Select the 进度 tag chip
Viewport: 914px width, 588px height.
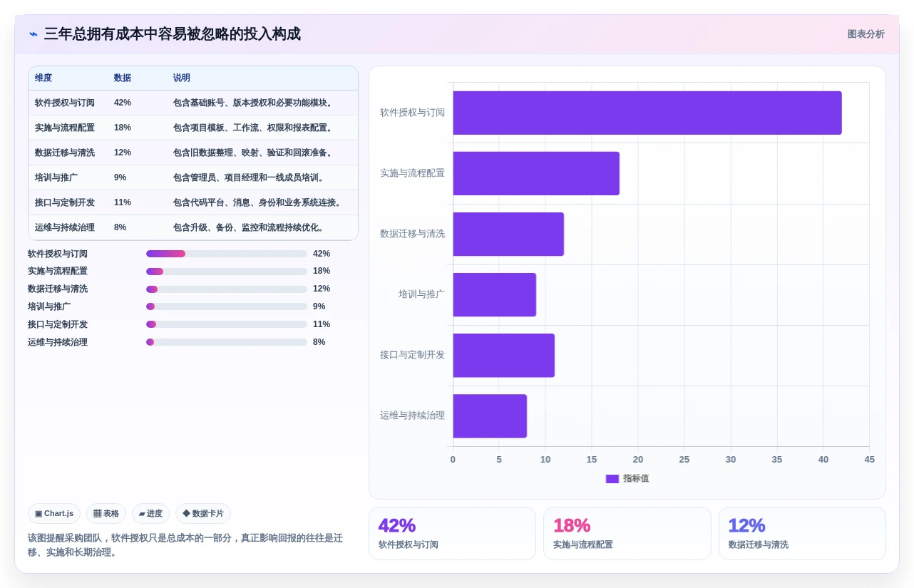(150, 513)
